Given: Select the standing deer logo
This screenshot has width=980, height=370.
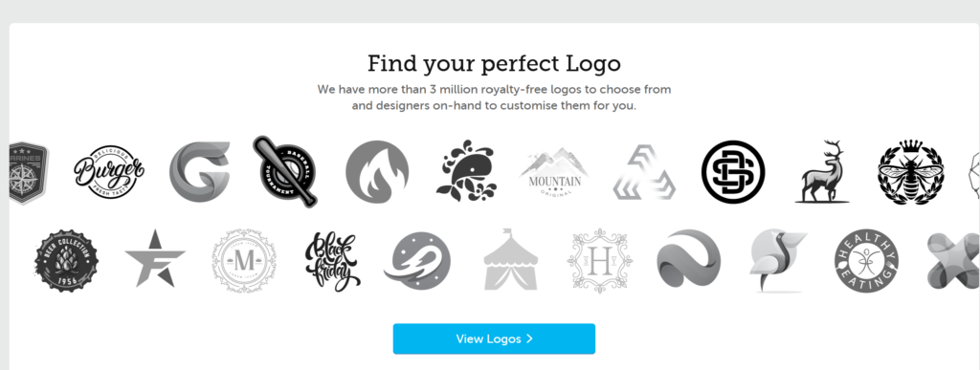Looking at the screenshot, I should click(x=823, y=171).
